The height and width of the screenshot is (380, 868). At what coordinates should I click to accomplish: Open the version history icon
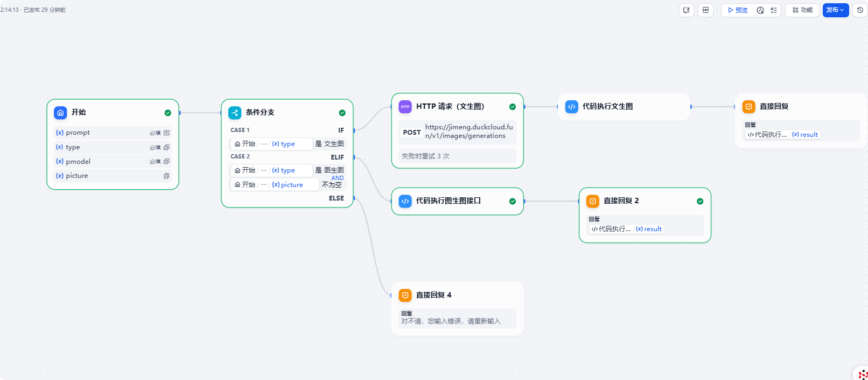(x=860, y=10)
